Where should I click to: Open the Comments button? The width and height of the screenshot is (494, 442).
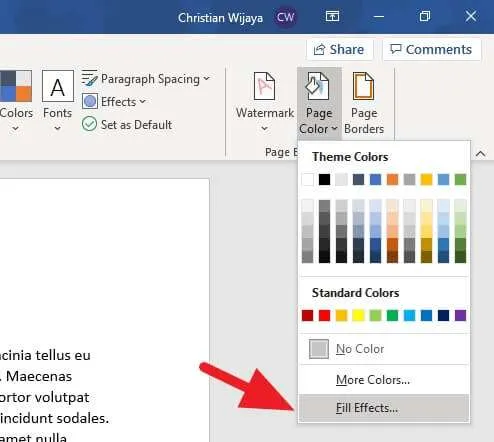[x=432, y=49]
